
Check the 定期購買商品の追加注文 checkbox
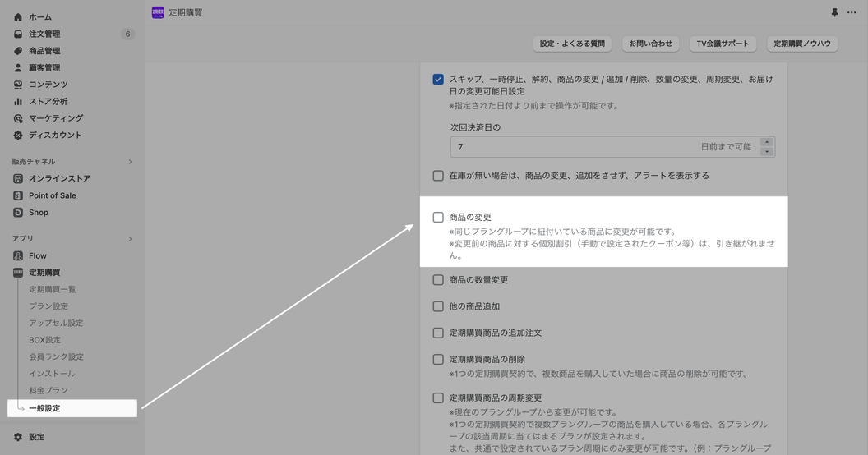tap(438, 333)
